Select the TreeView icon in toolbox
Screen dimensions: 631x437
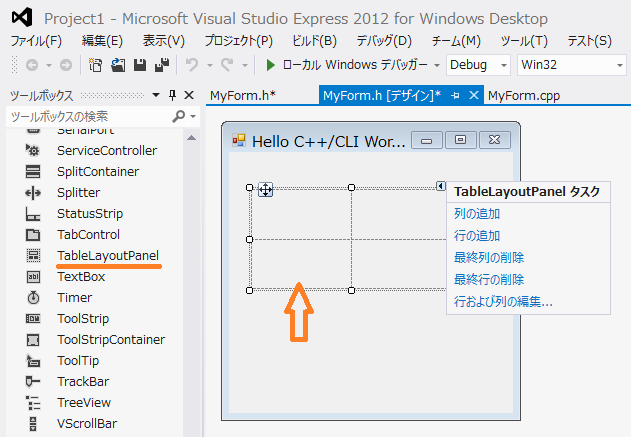[33, 403]
